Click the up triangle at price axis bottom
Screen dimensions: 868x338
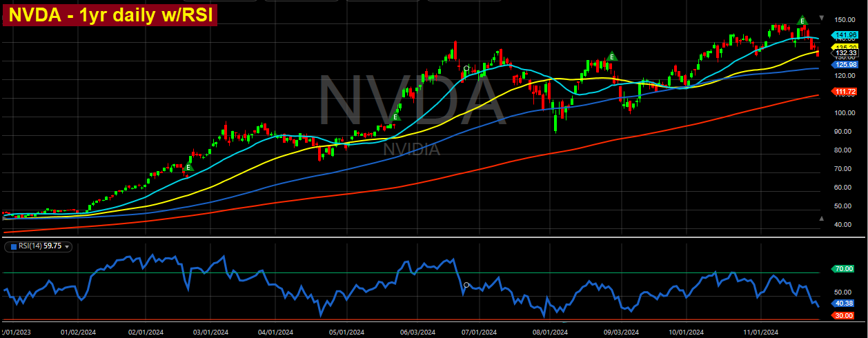(821, 218)
